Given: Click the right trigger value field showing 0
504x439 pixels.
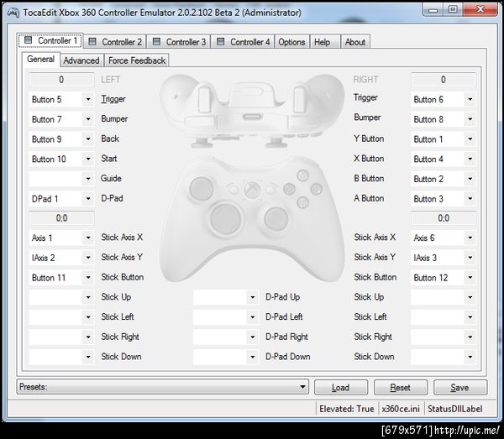Looking at the screenshot, I should (444, 80).
